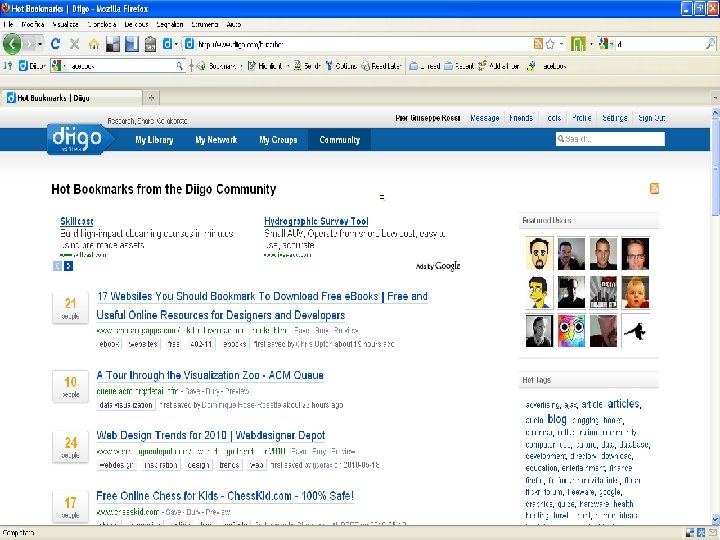The width and height of the screenshot is (720, 540).
Task: Open the Unread folder on Diigo toolbar
Action: (425, 66)
